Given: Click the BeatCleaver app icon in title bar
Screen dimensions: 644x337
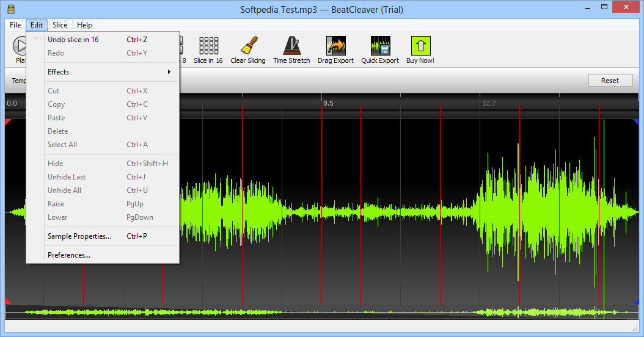Looking at the screenshot, I should (x=11, y=9).
